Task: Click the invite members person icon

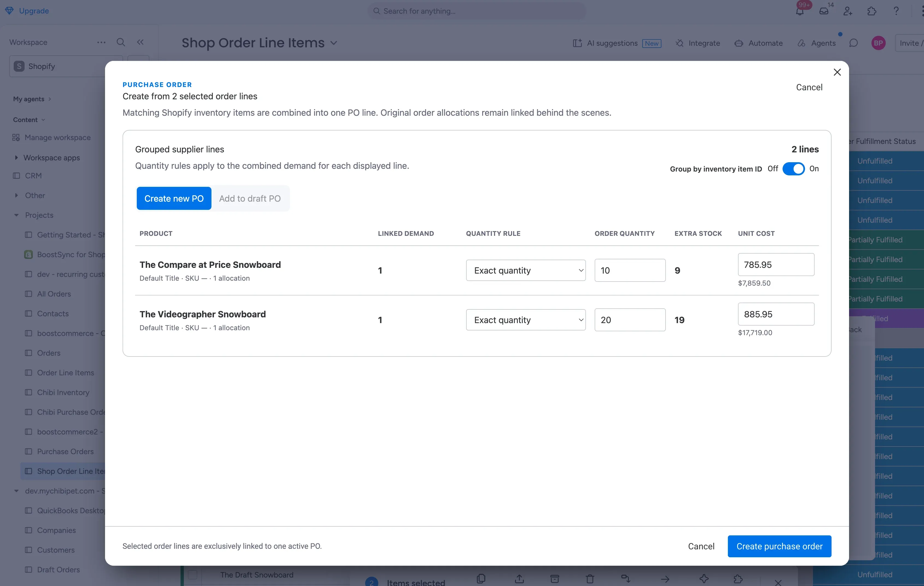Action: 848,11
